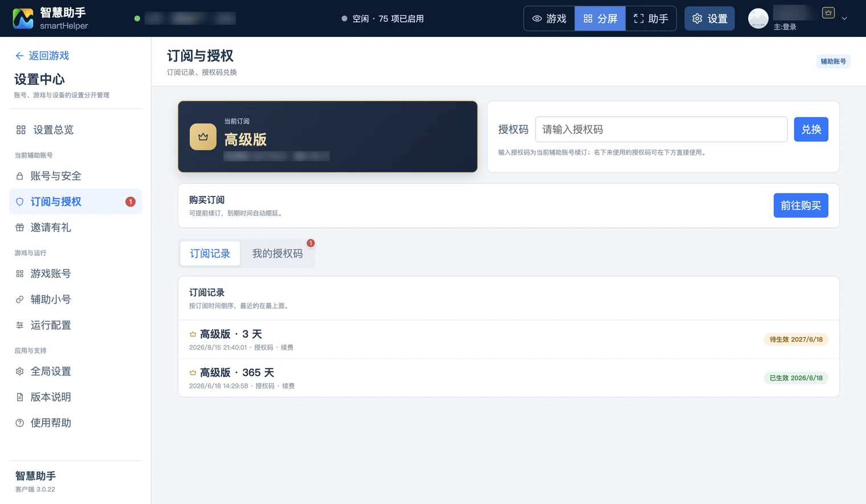
Task: Click the 兑换 redeem button
Action: (x=811, y=129)
